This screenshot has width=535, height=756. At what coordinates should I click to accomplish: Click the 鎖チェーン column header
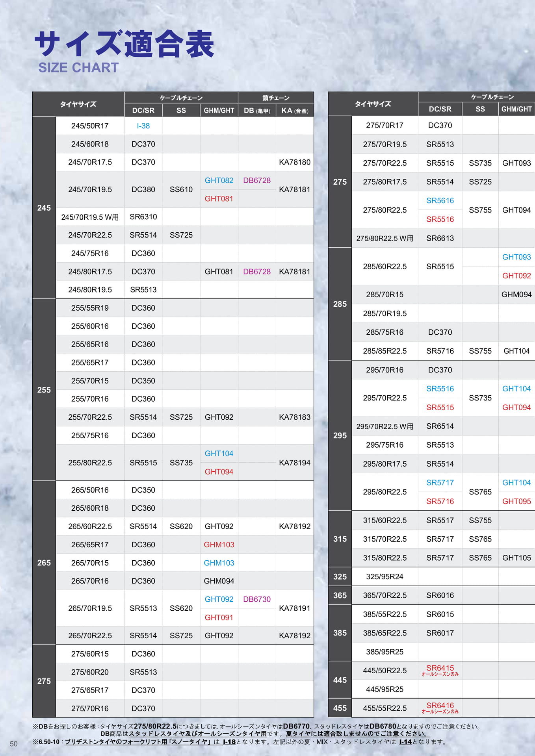point(276,98)
